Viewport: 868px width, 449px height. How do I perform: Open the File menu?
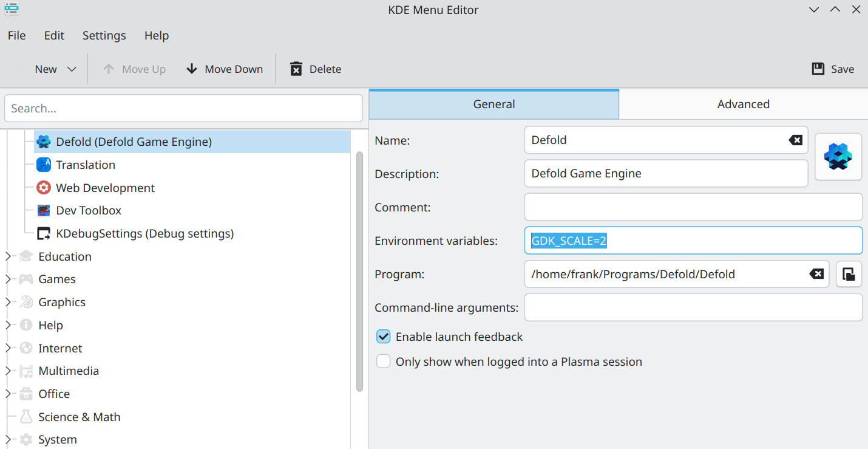point(17,35)
